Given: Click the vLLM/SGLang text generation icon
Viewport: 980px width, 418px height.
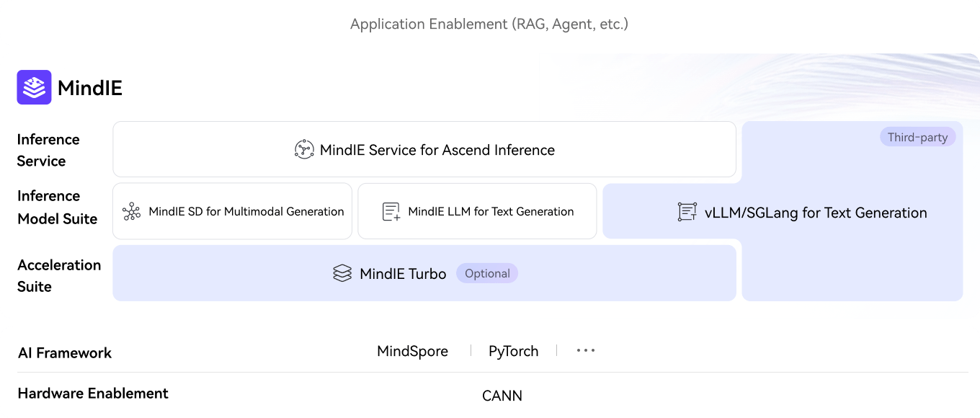Looking at the screenshot, I should coord(687,212).
